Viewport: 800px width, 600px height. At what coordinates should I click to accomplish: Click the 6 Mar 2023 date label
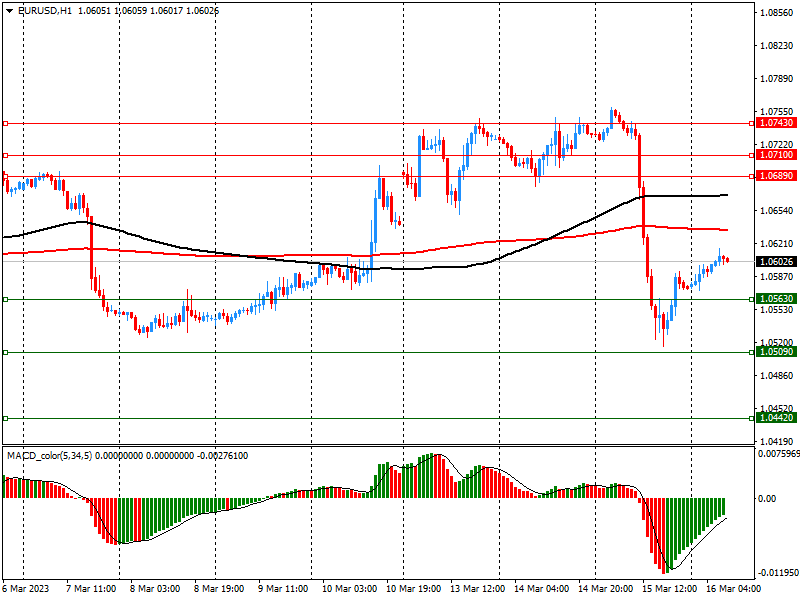26,589
